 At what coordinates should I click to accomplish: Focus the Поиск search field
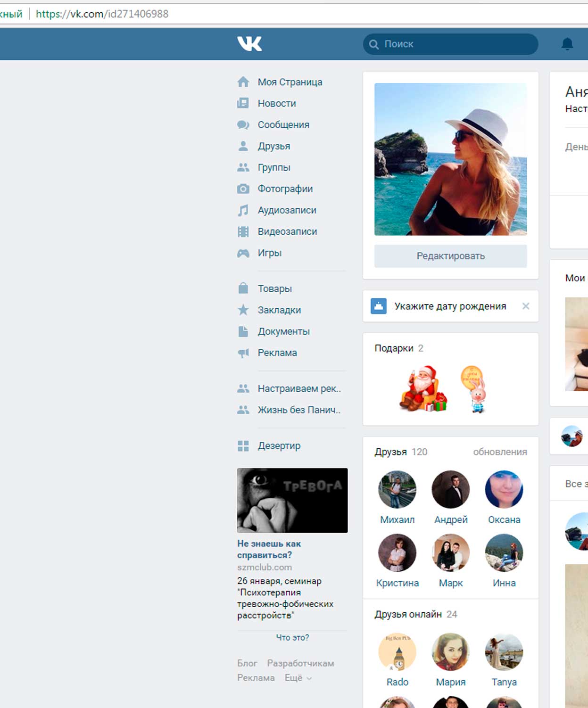coord(450,44)
